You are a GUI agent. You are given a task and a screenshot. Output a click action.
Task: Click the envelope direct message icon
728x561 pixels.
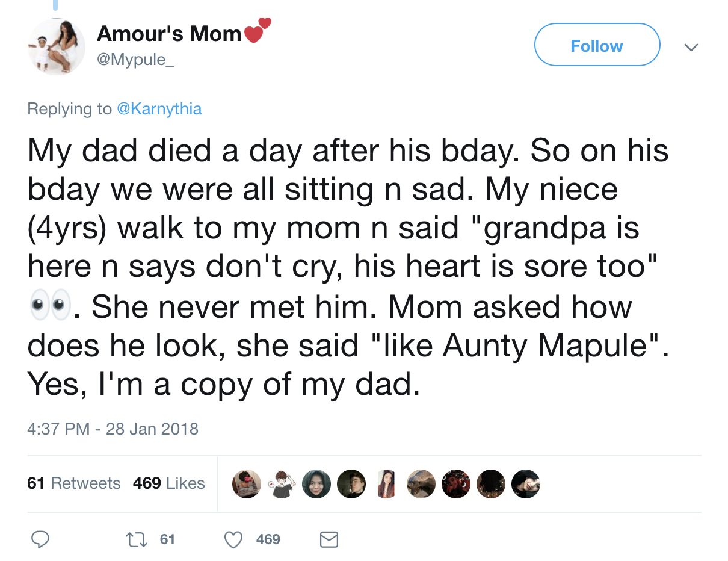[x=329, y=539]
